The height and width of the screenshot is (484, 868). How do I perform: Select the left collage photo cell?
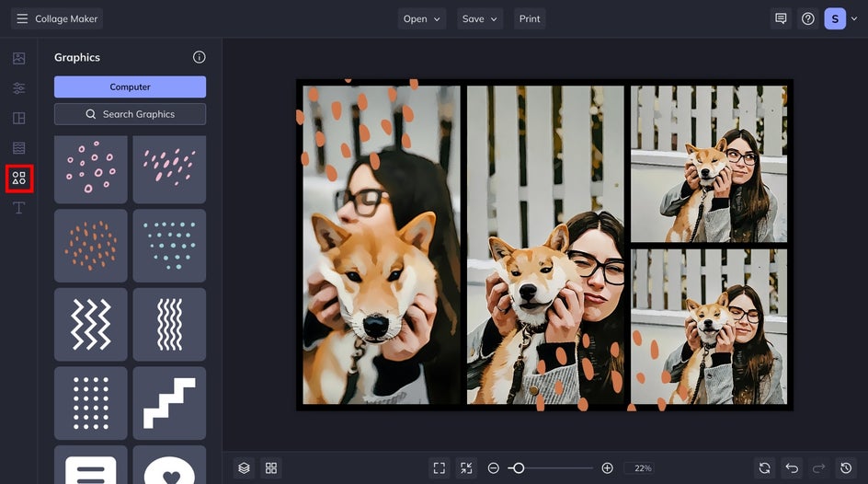tap(382, 244)
